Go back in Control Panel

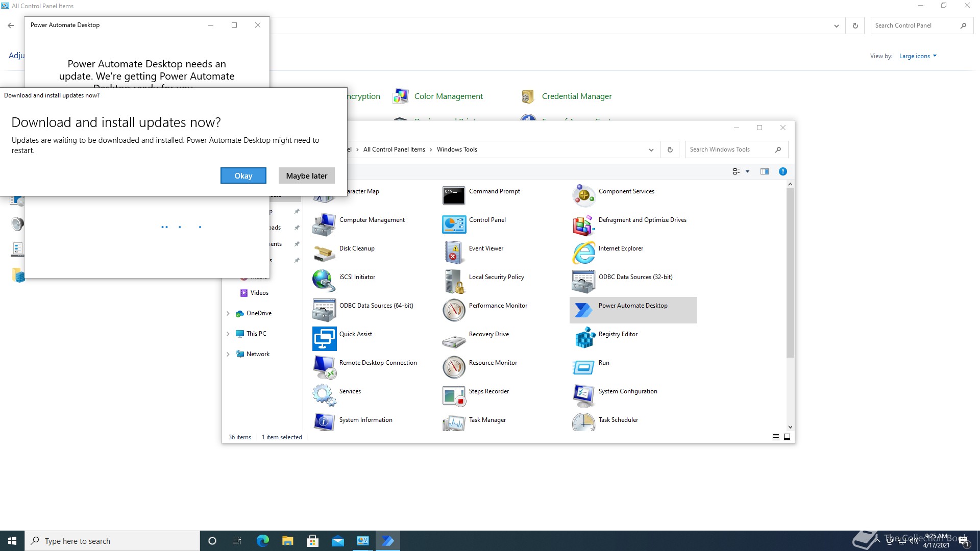pyautogui.click(x=11, y=26)
